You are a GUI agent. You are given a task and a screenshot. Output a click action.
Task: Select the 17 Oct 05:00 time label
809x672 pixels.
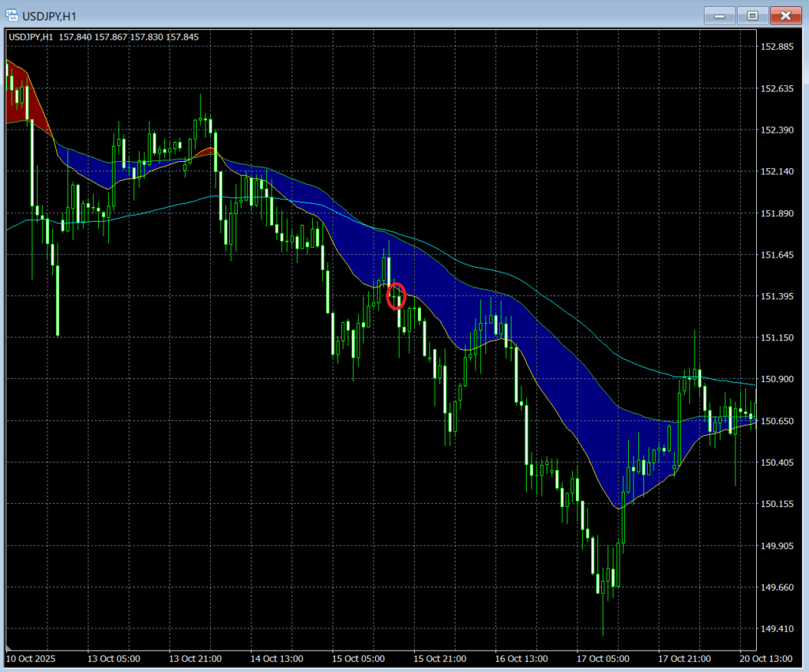[x=604, y=658]
